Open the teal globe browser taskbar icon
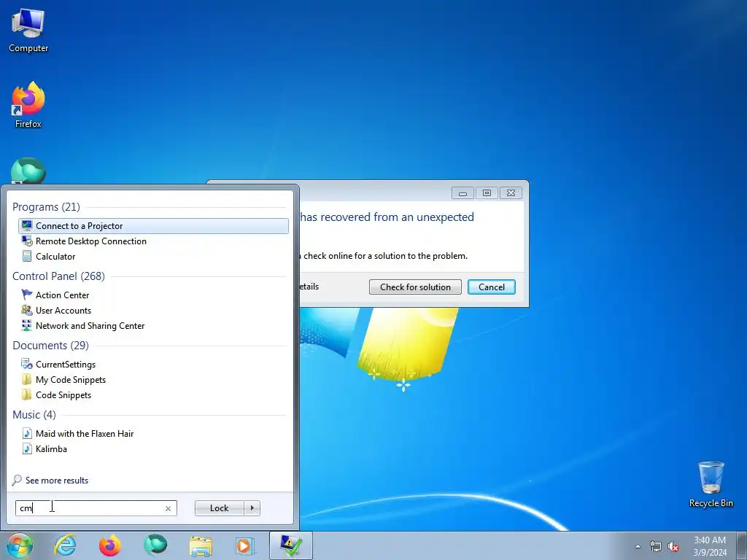 coord(155,545)
